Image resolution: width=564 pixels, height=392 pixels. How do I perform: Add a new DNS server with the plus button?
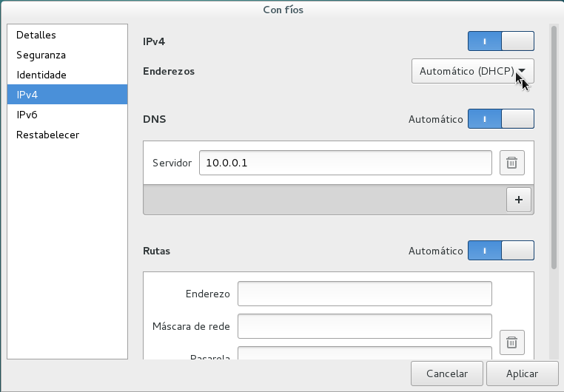click(x=519, y=200)
